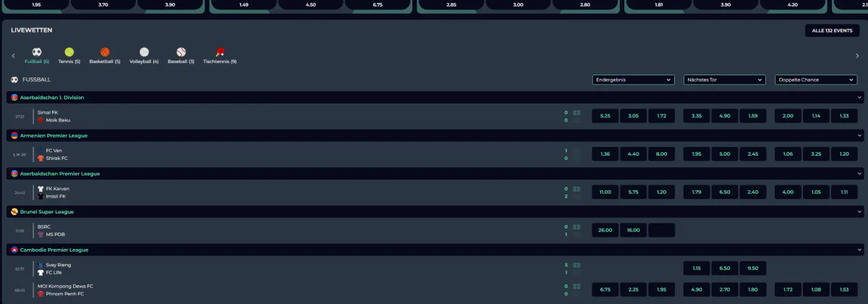
Task: Click the Imisli FK dark jersey icon
Action: [41, 196]
